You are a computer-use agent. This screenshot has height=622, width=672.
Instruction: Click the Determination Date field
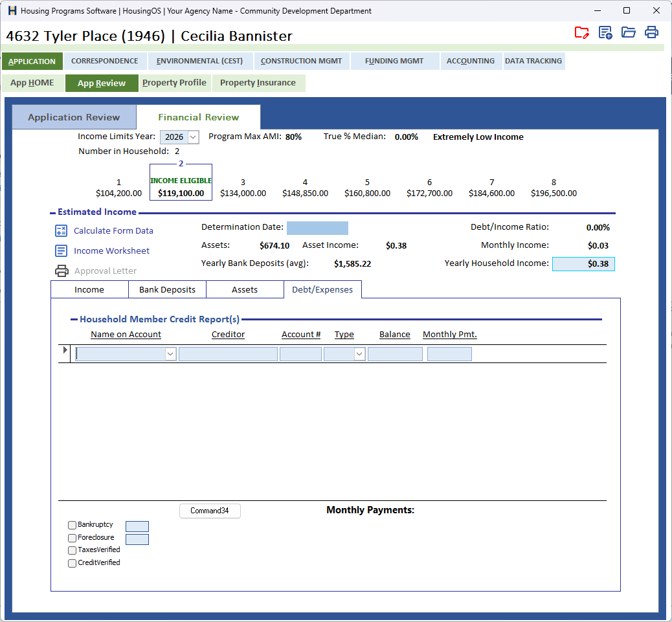tap(317, 228)
